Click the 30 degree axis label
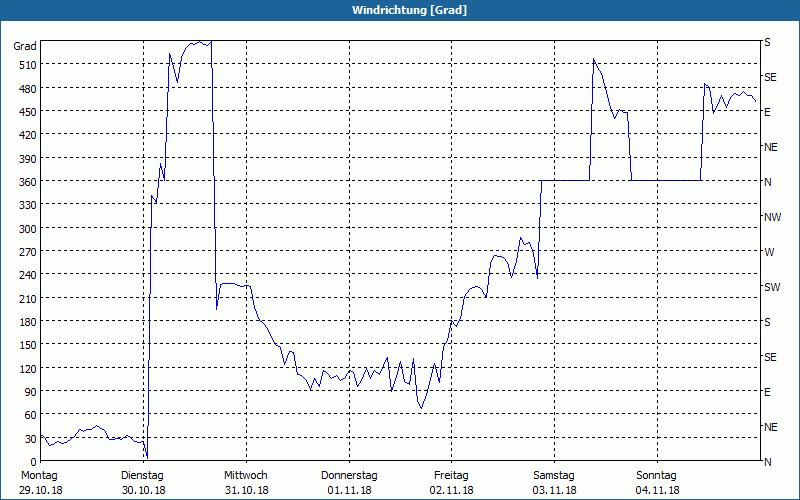800x500 pixels. coord(30,439)
